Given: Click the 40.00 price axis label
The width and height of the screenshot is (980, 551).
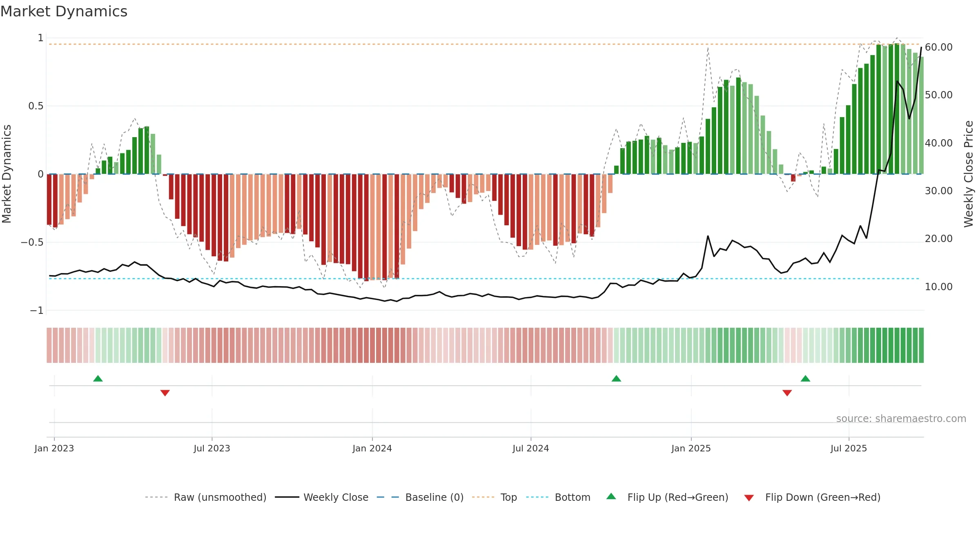Looking at the screenshot, I should pos(939,143).
